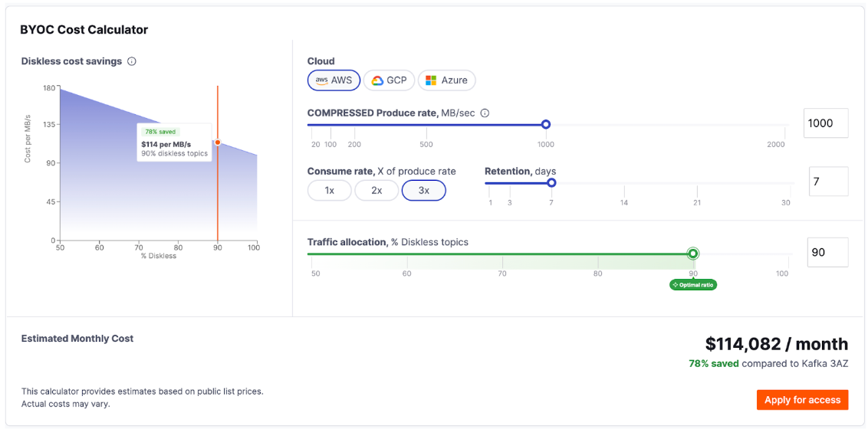The image size is (868, 429).
Task: Click the orange marker dot on the chart
Action: pyautogui.click(x=218, y=142)
